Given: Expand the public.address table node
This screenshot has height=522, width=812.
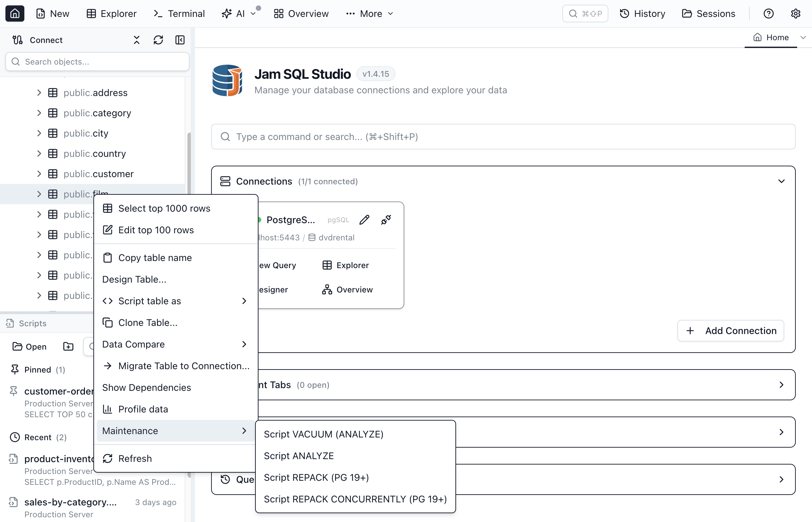Looking at the screenshot, I should 39,93.
